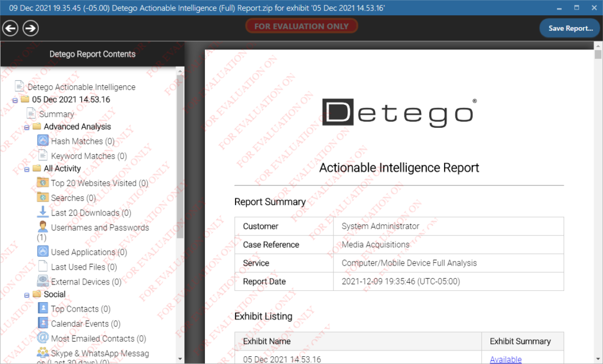
Task: Open the Top Contacts icon
Action: click(43, 308)
